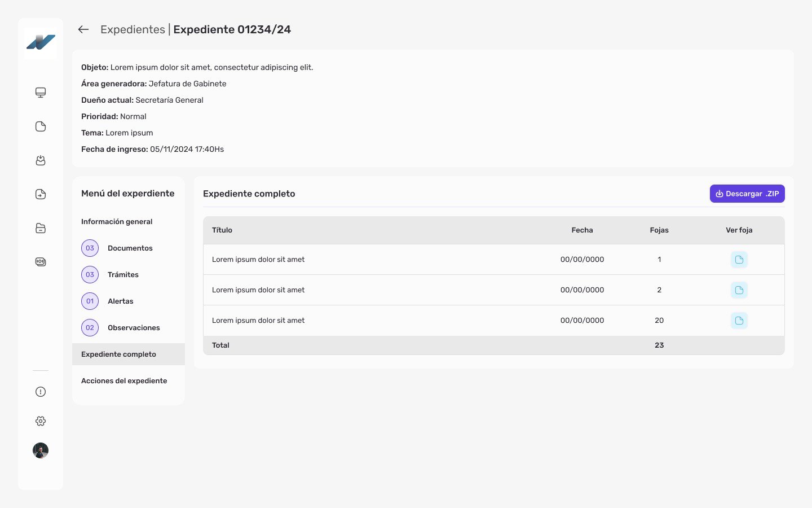Click Información general menu item
The width and height of the screenshot is (812, 508).
pyautogui.click(x=117, y=222)
